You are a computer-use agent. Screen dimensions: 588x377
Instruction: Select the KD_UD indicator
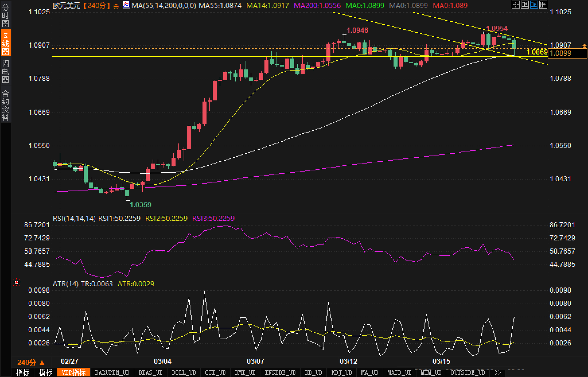point(314,373)
